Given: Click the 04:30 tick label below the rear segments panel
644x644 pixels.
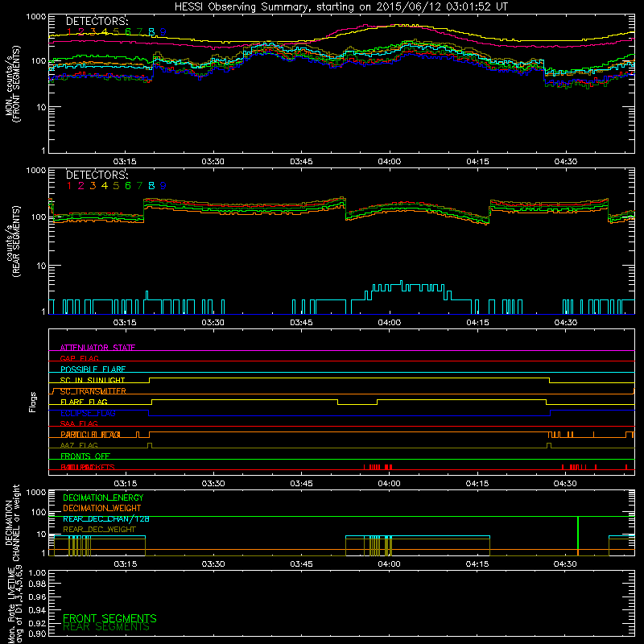Looking at the screenshot, I should click(x=566, y=323).
